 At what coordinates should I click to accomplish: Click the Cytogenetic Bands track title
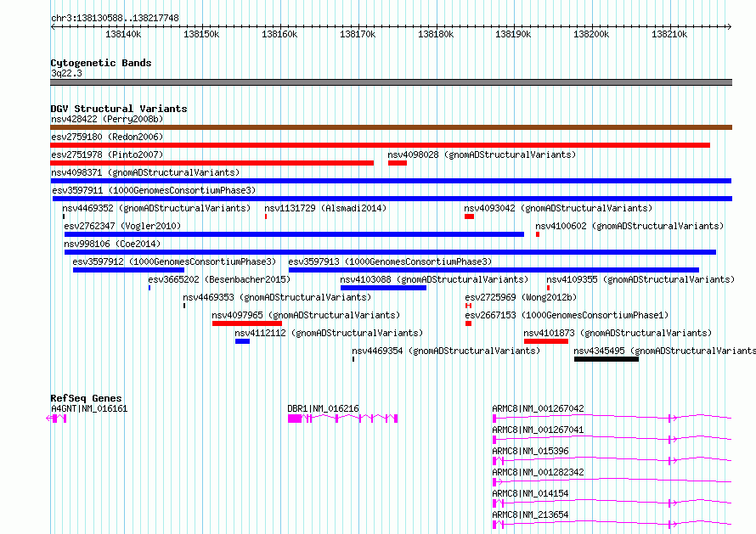coord(101,63)
